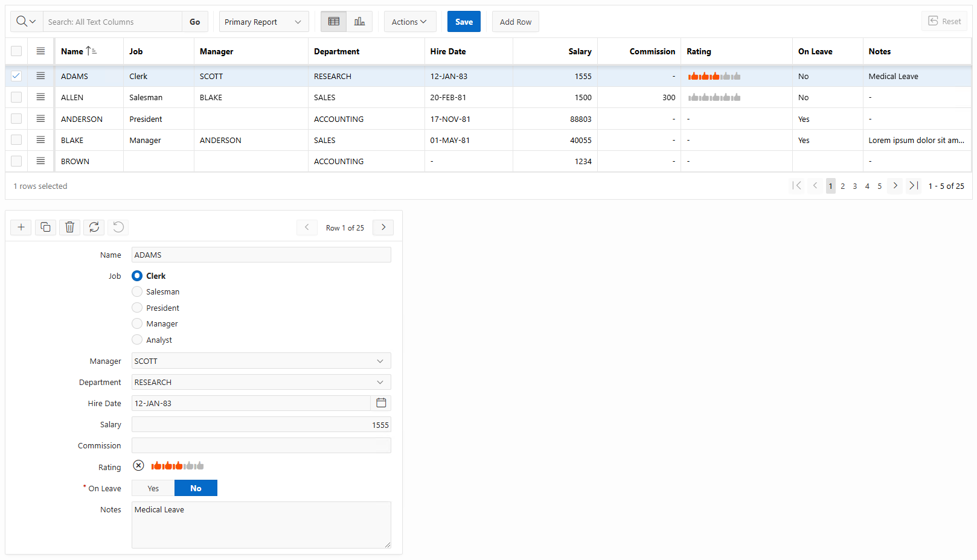This screenshot has width=977, height=560.
Task: Set the ALLEN grid row rating
Action: click(x=714, y=97)
